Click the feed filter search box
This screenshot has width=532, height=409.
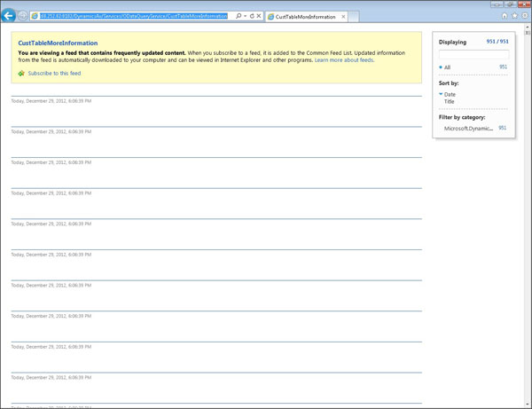(x=473, y=55)
